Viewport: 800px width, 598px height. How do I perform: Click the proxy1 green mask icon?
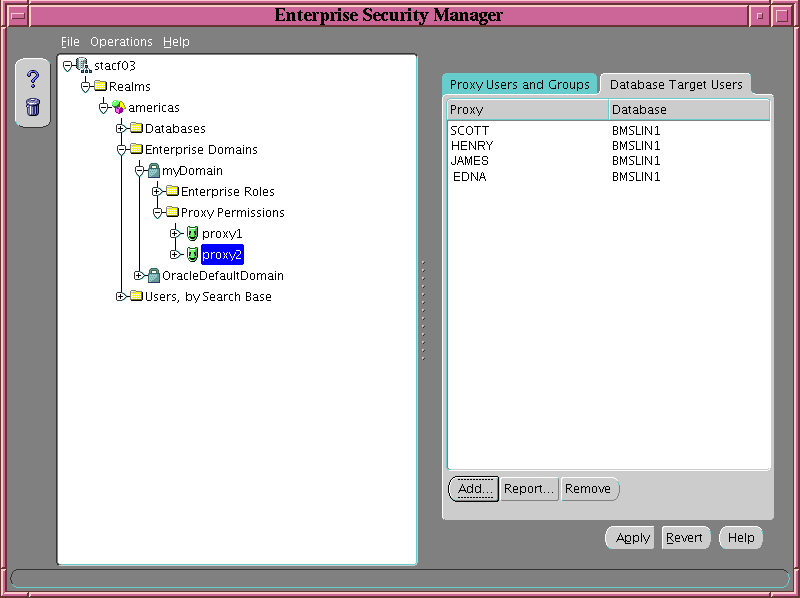pos(192,234)
